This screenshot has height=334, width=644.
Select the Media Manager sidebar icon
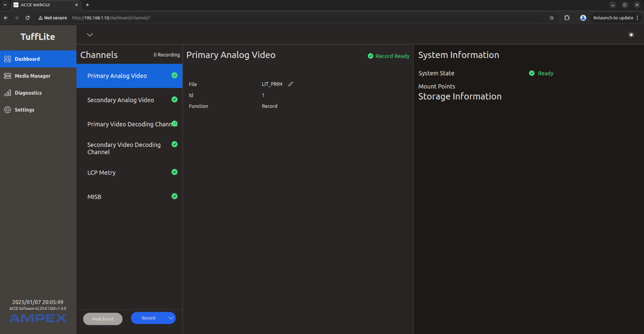[8, 76]
